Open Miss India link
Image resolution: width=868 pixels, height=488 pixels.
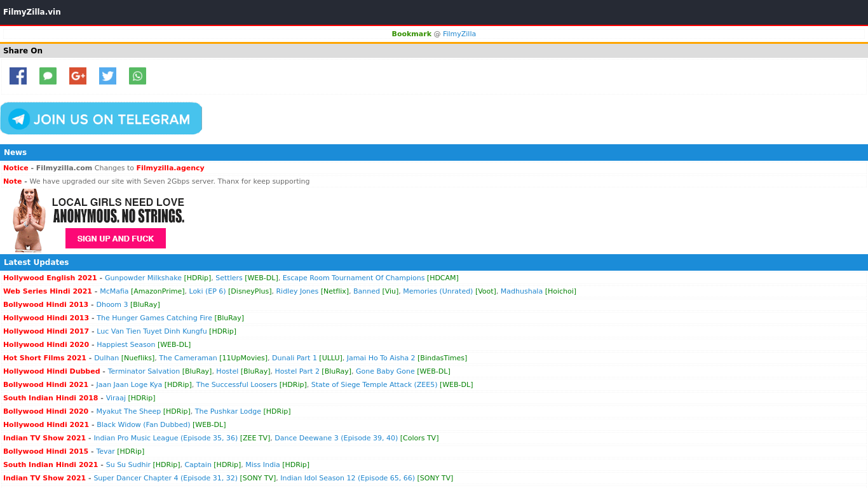click(x=262, y=465)
